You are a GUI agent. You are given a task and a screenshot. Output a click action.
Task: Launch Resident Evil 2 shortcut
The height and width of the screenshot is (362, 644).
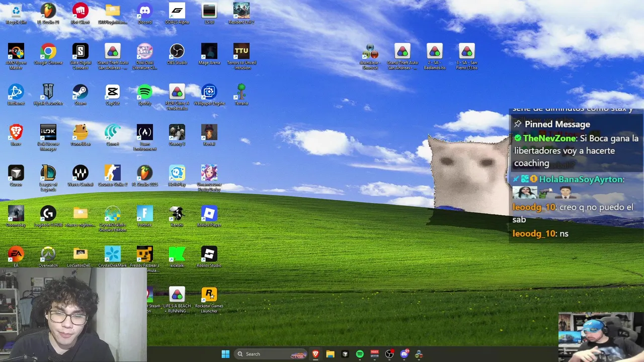click(241, 14)
